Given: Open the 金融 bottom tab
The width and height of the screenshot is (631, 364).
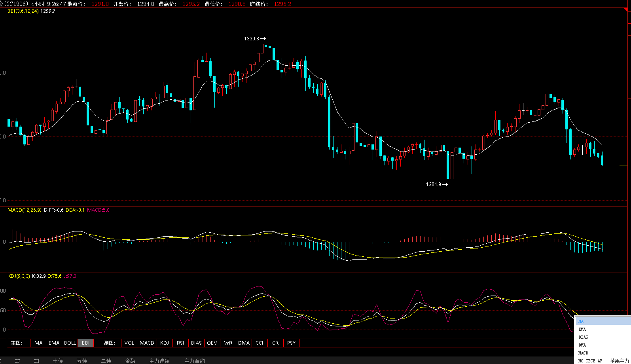Looking at the screenshot, I should tap(130, 361).
